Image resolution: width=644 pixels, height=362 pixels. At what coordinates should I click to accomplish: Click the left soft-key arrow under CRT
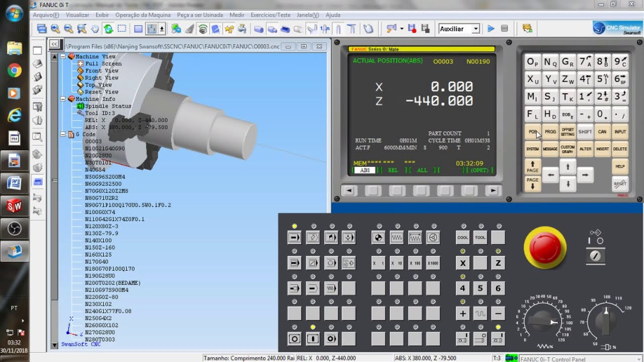[349, 191]
